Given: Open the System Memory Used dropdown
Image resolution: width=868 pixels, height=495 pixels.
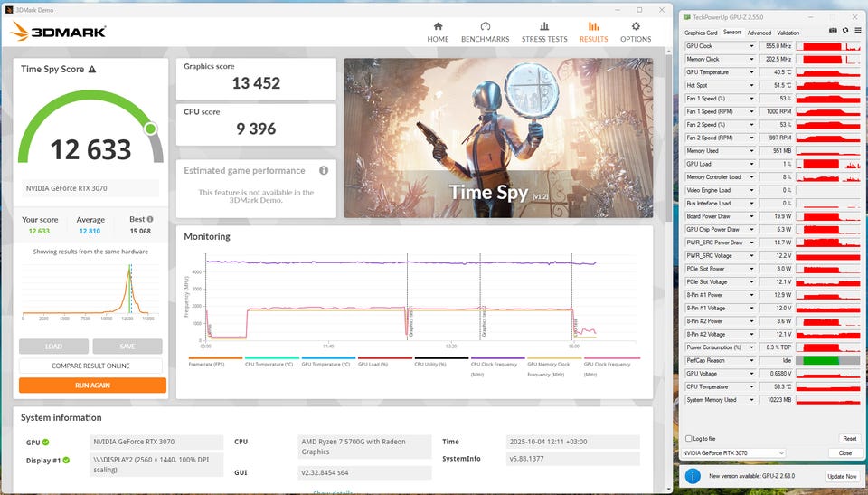Looking at the screenshot, I should pyautogui.click(x=751, y=400).
